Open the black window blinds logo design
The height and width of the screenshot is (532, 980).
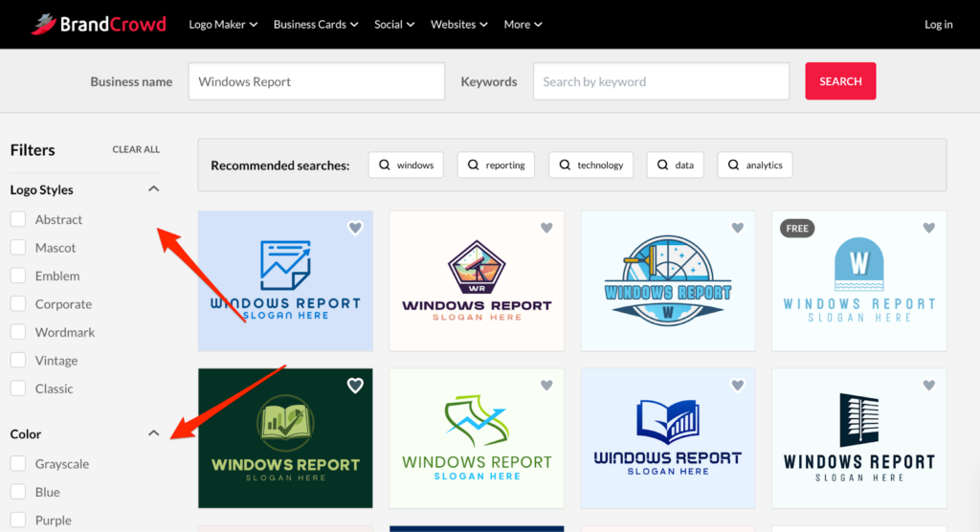tap(859, 438)
